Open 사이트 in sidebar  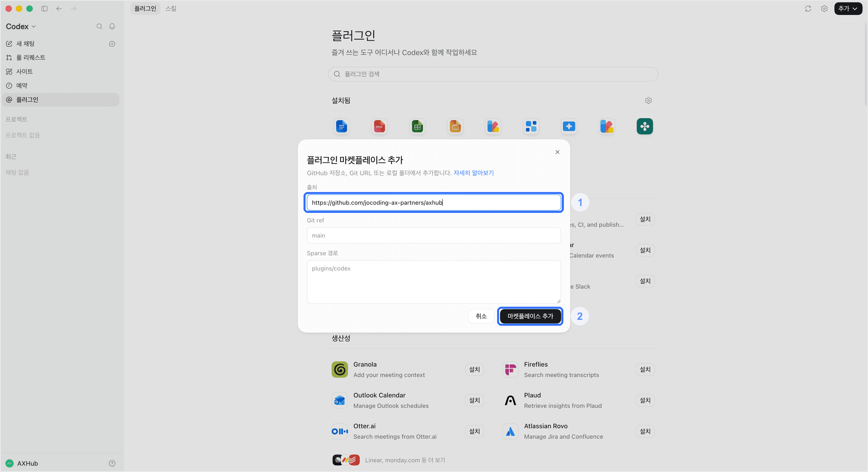pos(61,72)
